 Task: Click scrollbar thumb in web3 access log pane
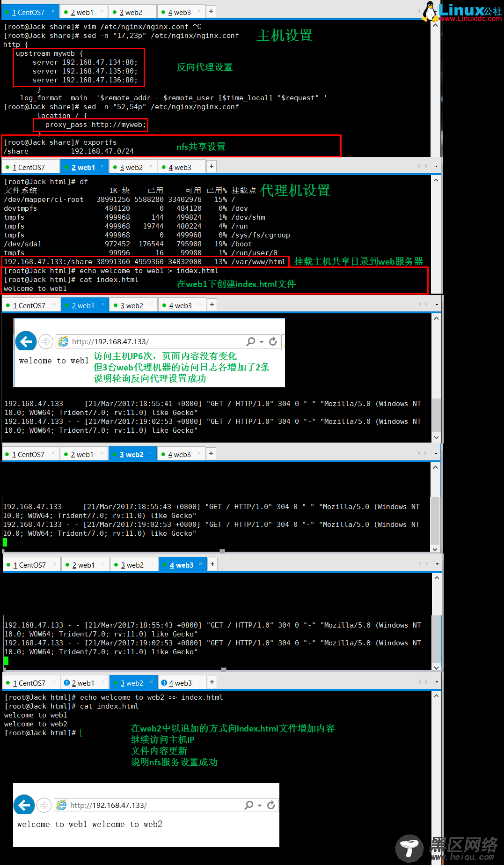point(437,639)
